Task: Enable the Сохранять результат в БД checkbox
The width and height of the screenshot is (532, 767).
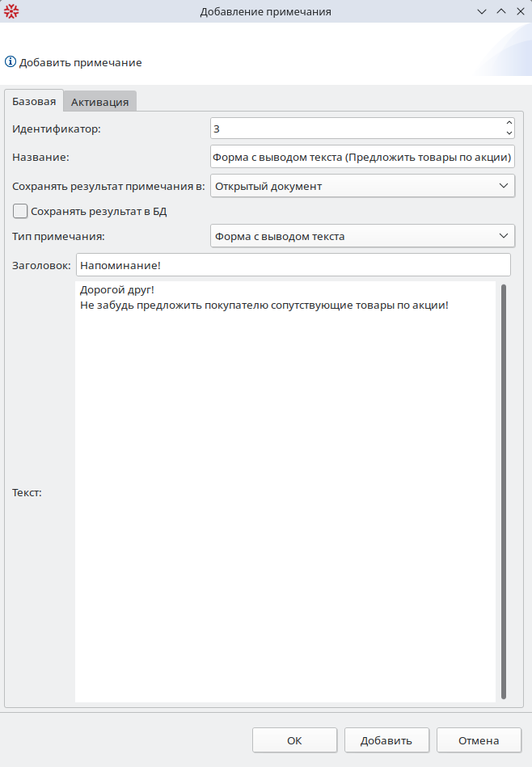Action: (21, 211)
